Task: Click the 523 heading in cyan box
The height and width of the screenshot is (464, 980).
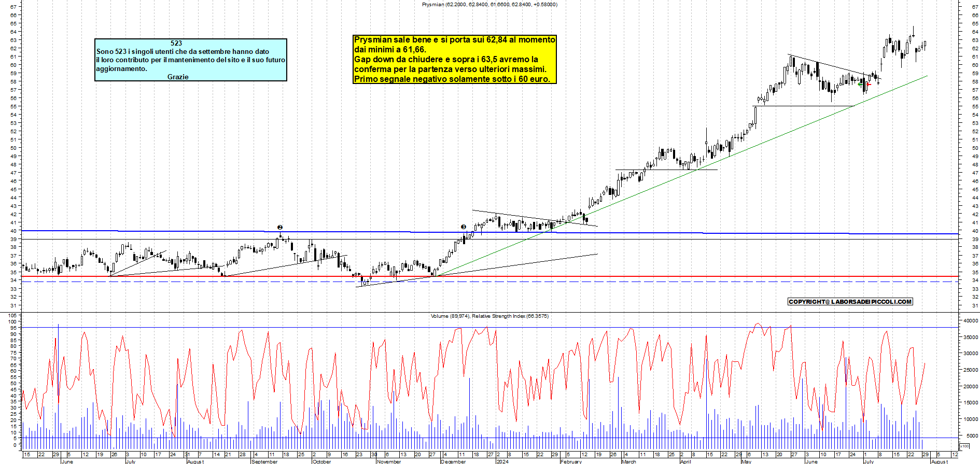Action: pos(176,43)
